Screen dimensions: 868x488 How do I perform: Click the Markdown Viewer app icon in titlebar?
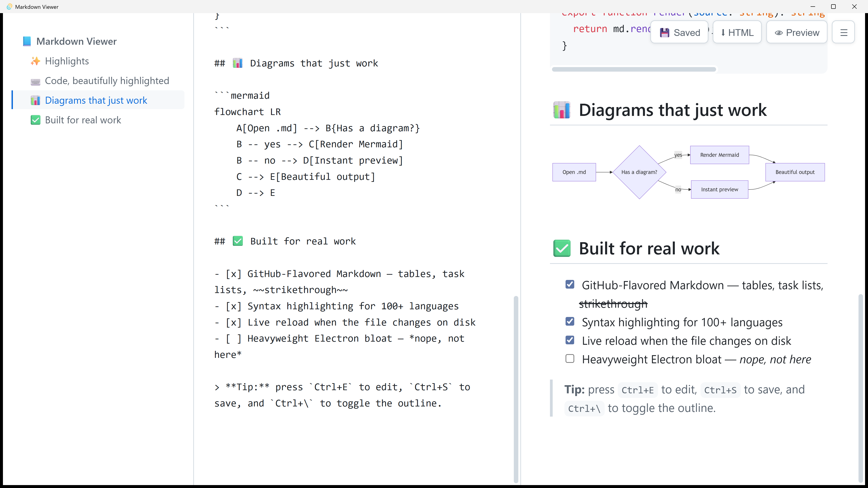coord(9,6)
